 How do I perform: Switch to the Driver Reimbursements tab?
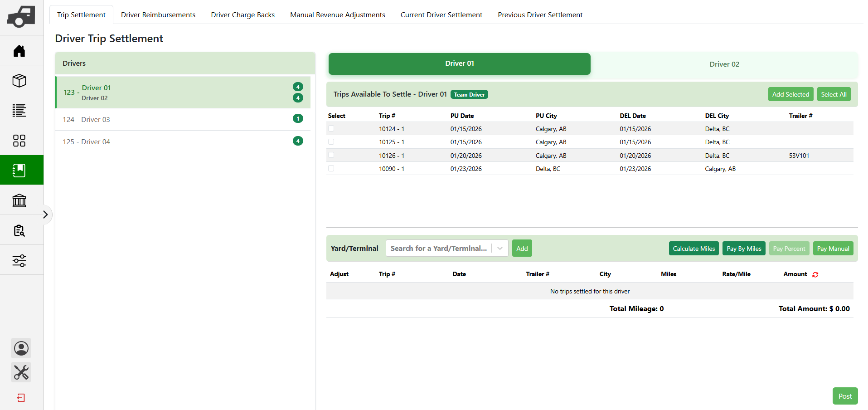coord(158,15)
